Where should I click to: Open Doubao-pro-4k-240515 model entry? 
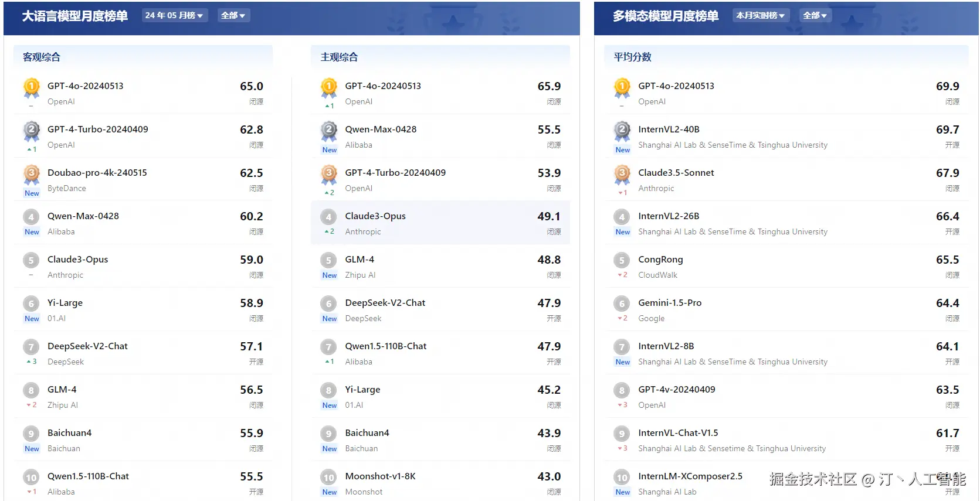97,173
